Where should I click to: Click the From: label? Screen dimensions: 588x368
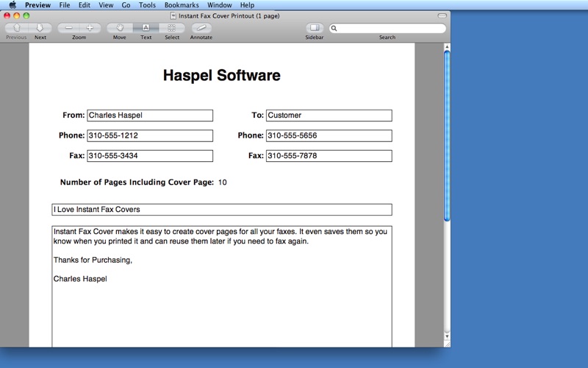coord(73,116)
